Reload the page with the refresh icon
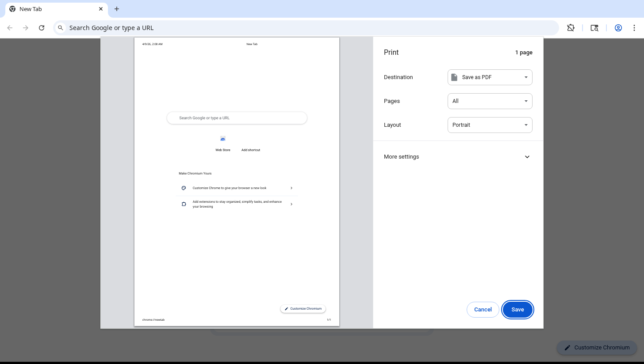 pyautogui.click(x=42, y=28)
